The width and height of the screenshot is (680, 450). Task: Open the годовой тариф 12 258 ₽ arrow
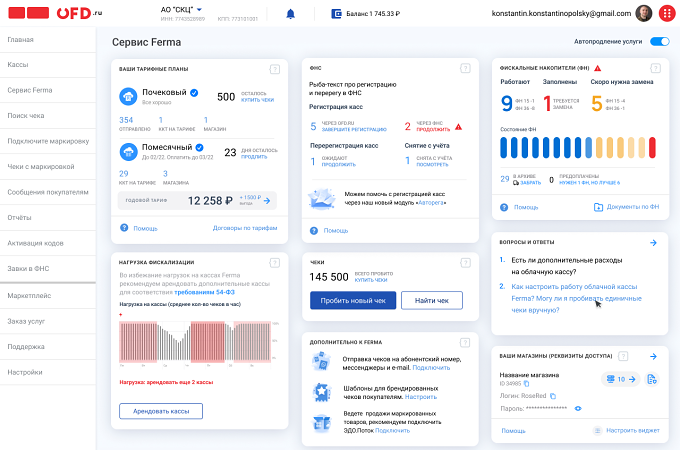267,201
